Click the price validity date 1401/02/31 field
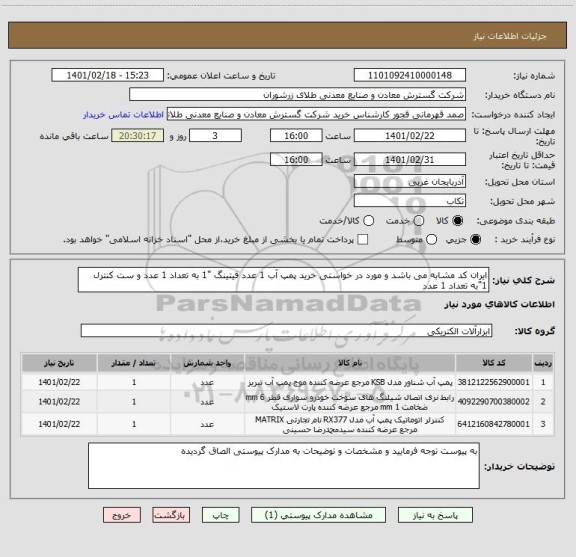This screenshot has width=576, height=557. coord(410,159)
